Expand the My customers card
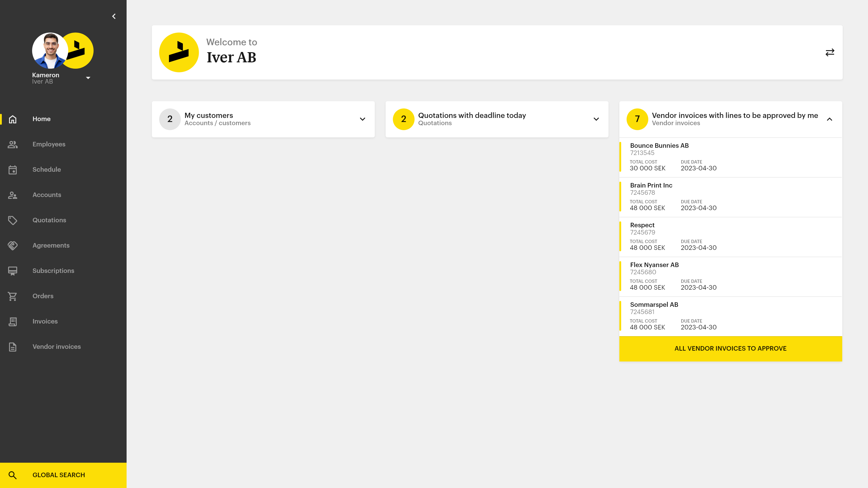 362,119
